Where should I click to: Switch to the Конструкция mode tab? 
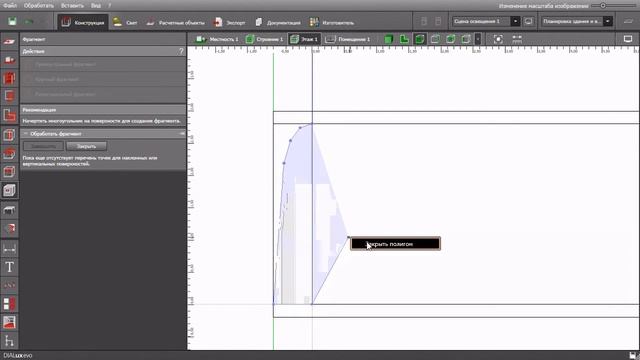point(83,22)
